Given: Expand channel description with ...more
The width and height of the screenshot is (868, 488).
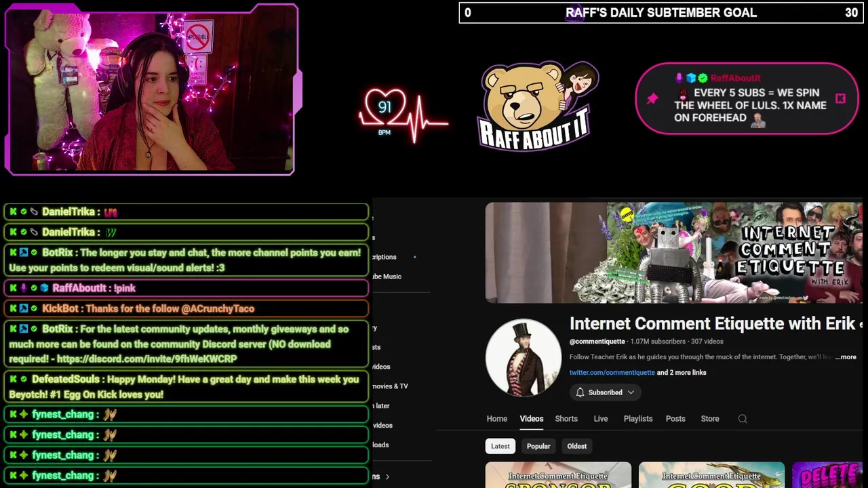Looking at the screenshot, I should point(846,357).
